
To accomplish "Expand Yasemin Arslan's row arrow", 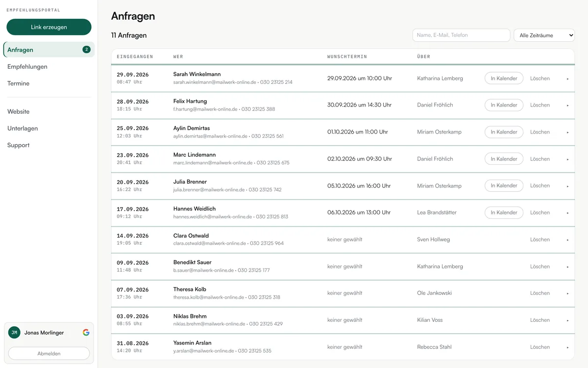I will click(567, 347).
